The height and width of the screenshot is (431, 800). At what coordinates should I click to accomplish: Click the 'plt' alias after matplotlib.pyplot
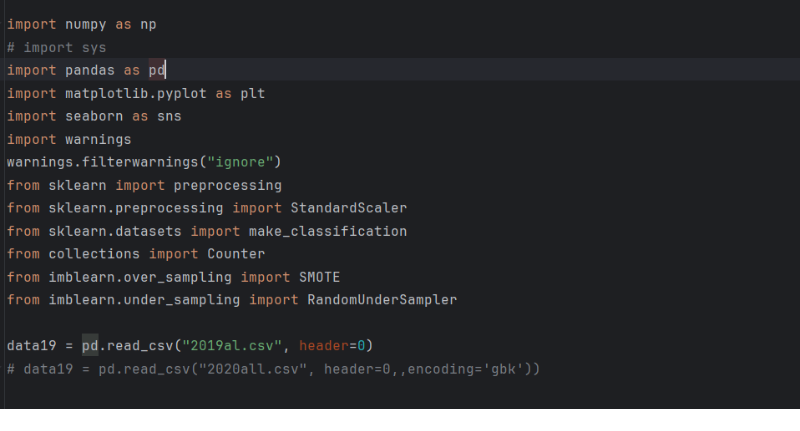pyautogui.click(x=252, y=93)
